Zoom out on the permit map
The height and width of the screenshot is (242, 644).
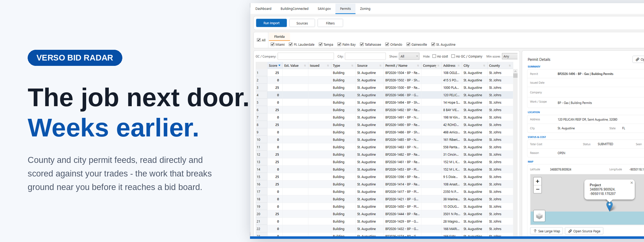tap(537, 189)
